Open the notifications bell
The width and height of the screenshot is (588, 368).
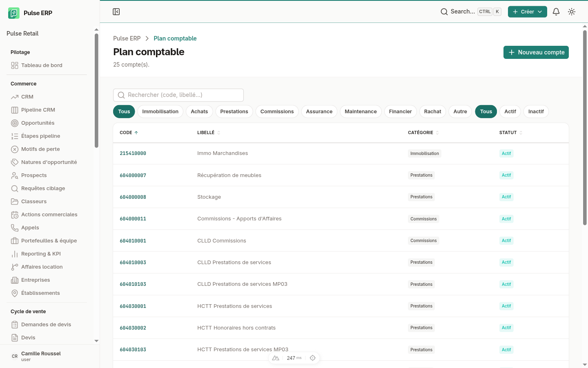(x=556, y=12)
